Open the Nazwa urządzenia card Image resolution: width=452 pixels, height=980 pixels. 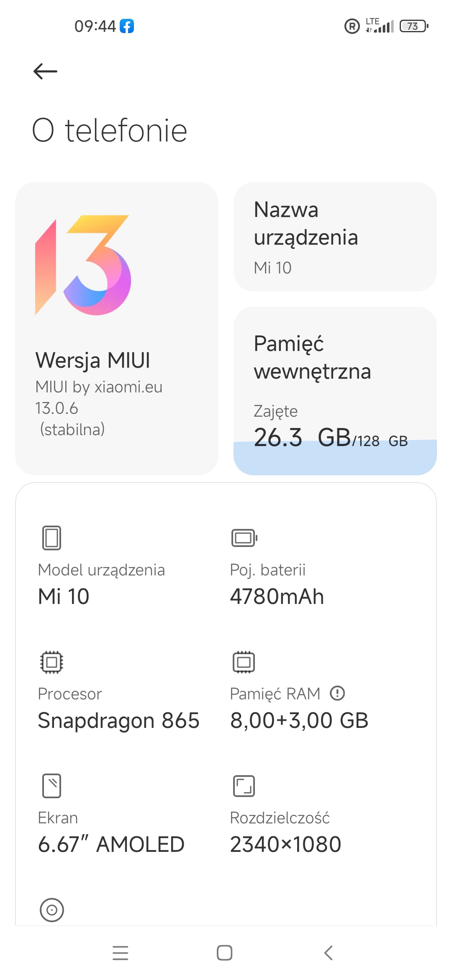335,237
